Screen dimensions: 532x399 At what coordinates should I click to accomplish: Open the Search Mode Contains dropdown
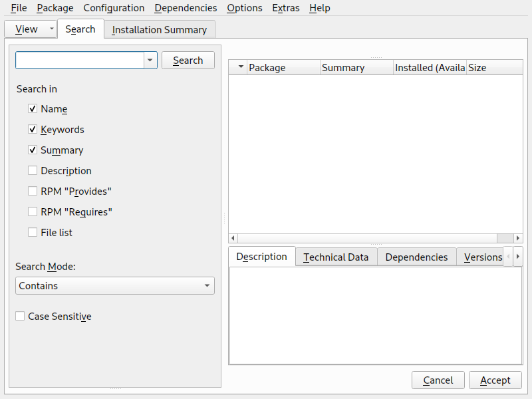click(114, 286)
